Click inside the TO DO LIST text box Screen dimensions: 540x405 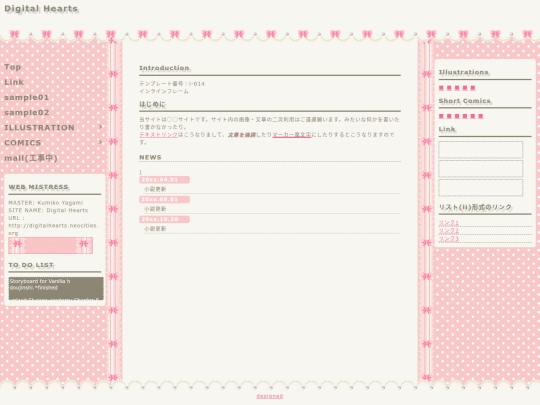click(56, 289)
